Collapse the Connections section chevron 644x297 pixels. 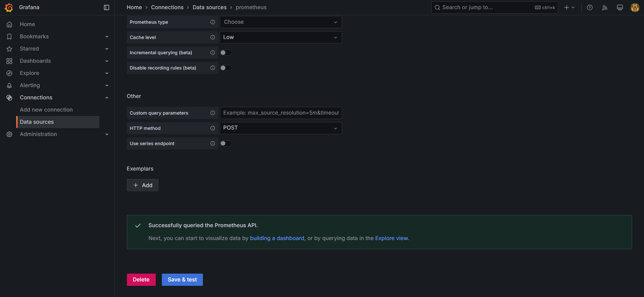pyautogui.click(x=107, y=98)
